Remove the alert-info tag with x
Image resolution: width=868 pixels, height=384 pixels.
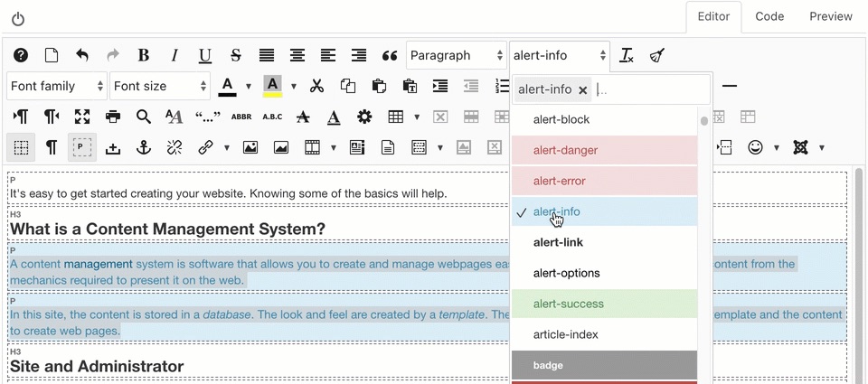(583, 89)
